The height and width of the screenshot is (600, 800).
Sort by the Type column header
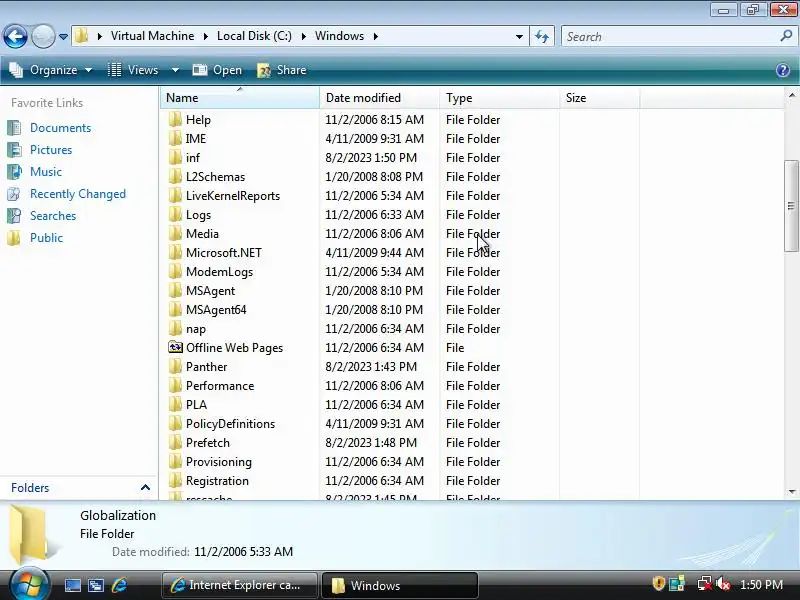coord(499,97)
